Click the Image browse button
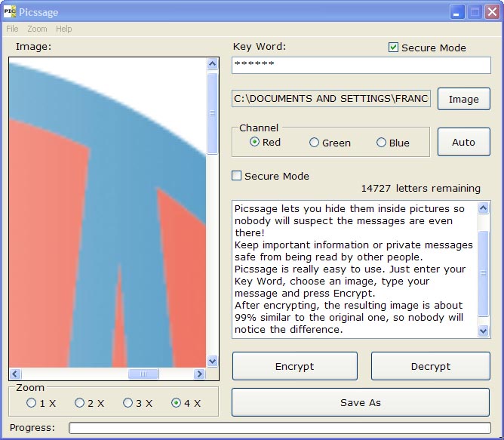This screenshot has width=504, height=440. [x=463, y=99]
